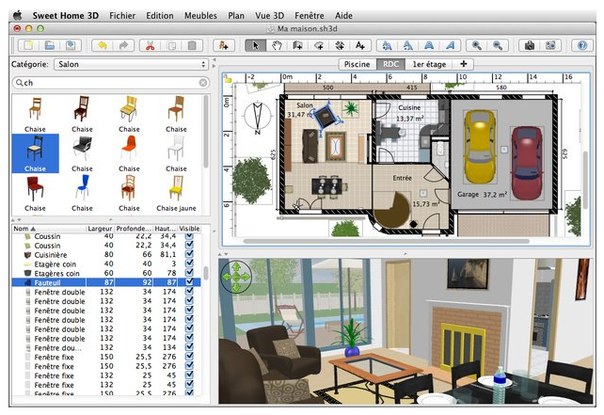Screen dimensions: 604x415
Task: Zoom out with the minus magnifier
Action: [498, 45]
